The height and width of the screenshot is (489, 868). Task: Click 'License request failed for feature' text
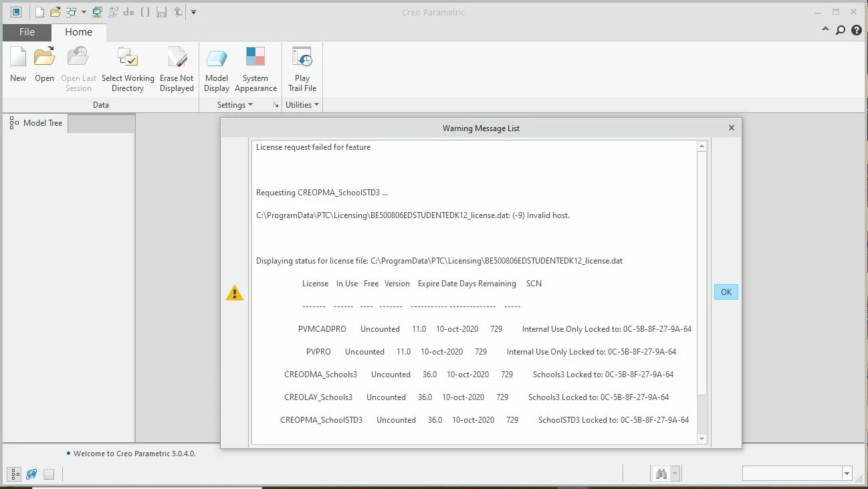coord(313,147)
